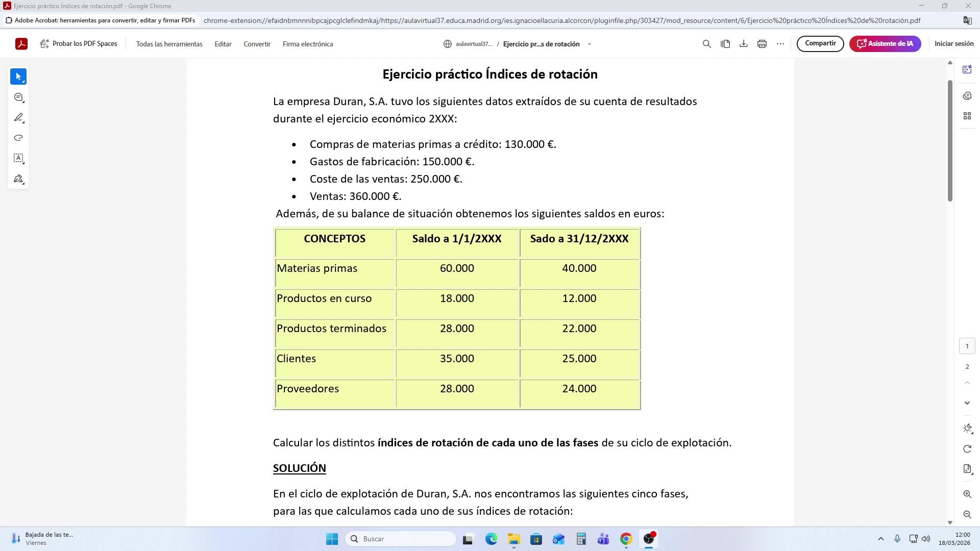Screen dimensions: 980x551
Task: Click the Compartir button
Action: point(820,43)
